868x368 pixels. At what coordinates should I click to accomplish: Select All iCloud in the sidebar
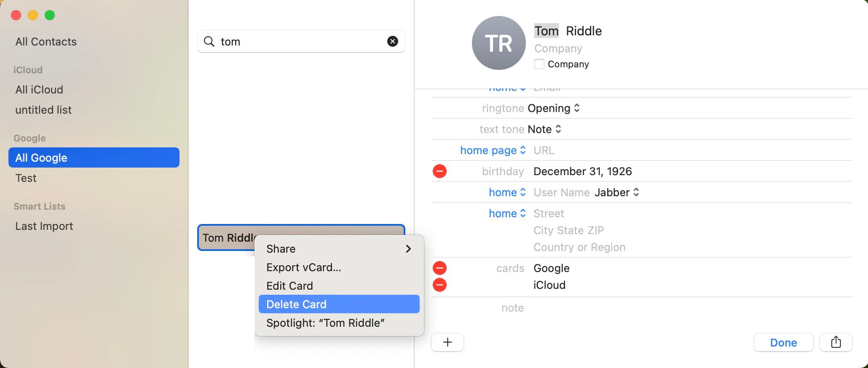[39, 90]
